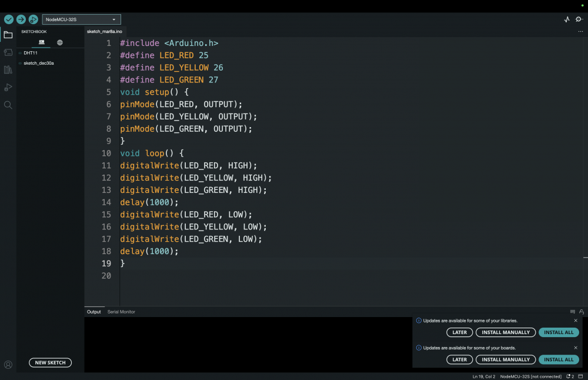Open Serial Monitor magnifier icon top-right
The image size is (588, 380).
(579, 19)
